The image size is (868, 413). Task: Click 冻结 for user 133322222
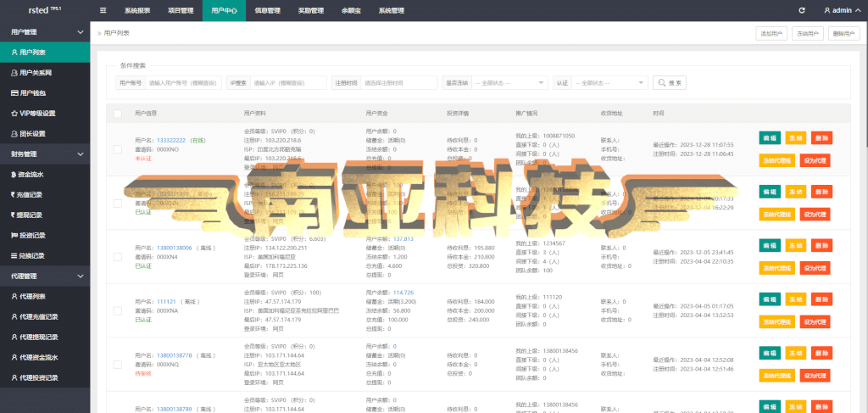[795, 138]
